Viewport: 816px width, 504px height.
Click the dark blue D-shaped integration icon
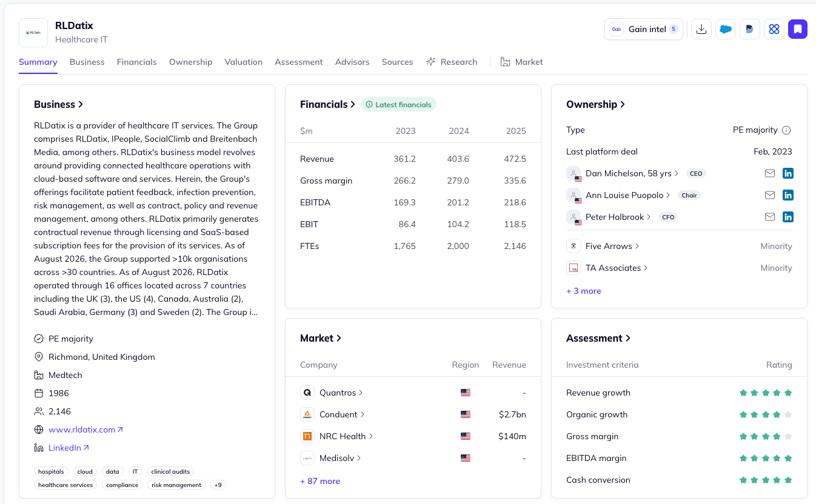click(x=750, y=29)
